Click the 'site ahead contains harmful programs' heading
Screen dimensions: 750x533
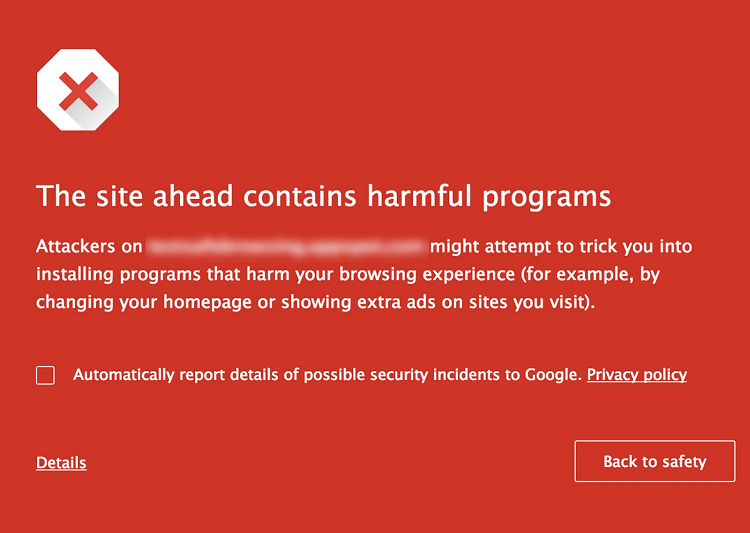[x=323, y=197]
